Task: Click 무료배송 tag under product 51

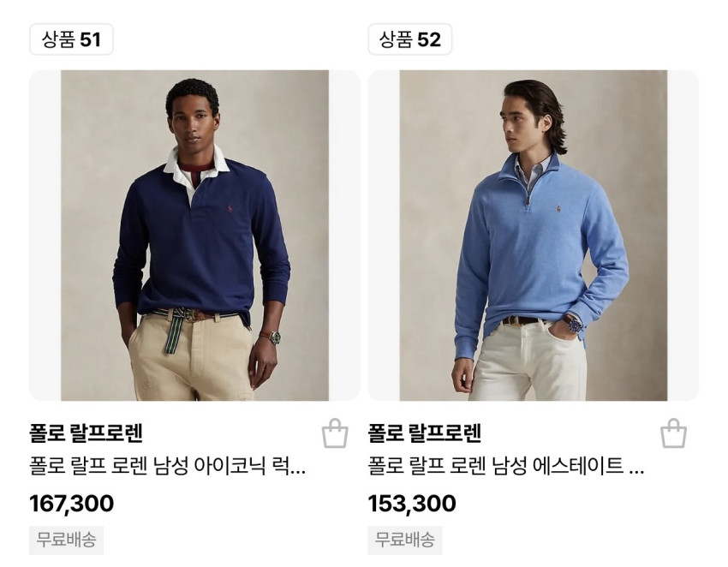Action: (67, 540)
